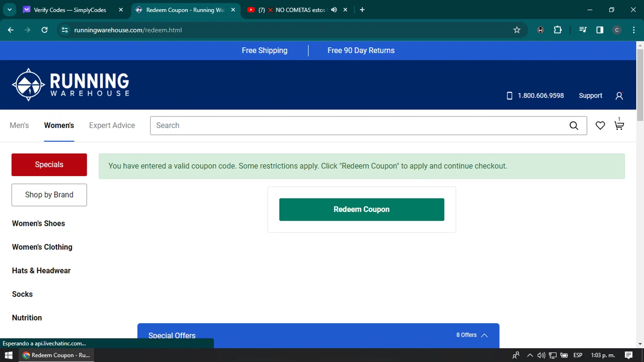Screen dimensions: 644x362
Task: Collapse the Special Offers panel chevron
Action: (484, 335)
